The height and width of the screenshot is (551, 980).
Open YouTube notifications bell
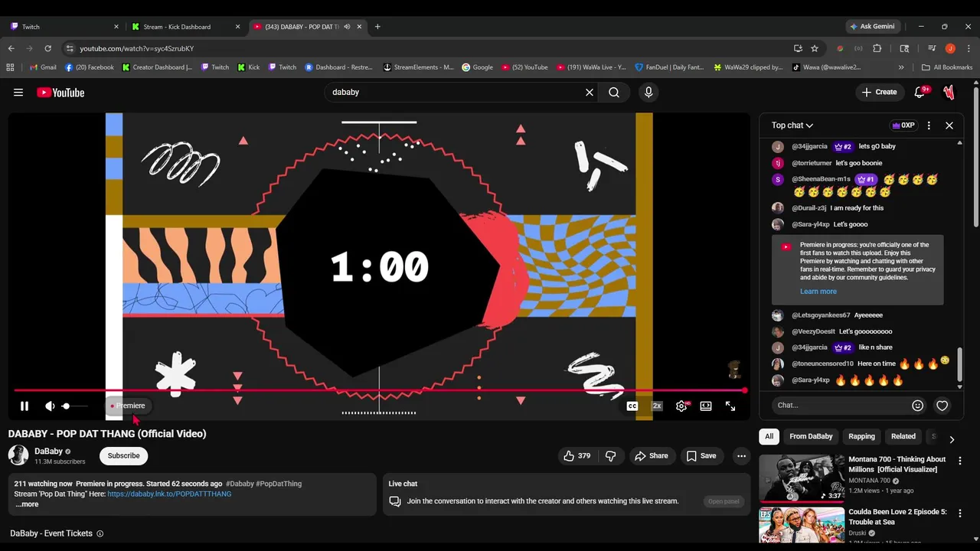(x=920, y=92)
